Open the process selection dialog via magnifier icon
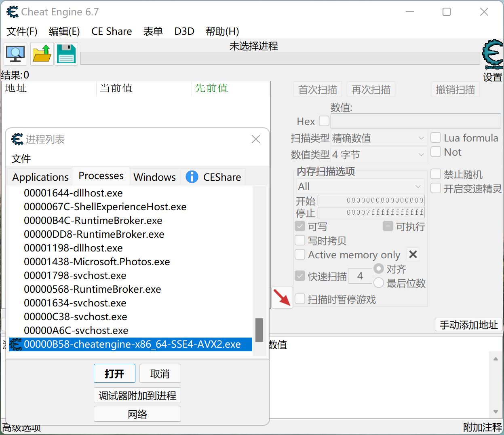 point(15,53)
